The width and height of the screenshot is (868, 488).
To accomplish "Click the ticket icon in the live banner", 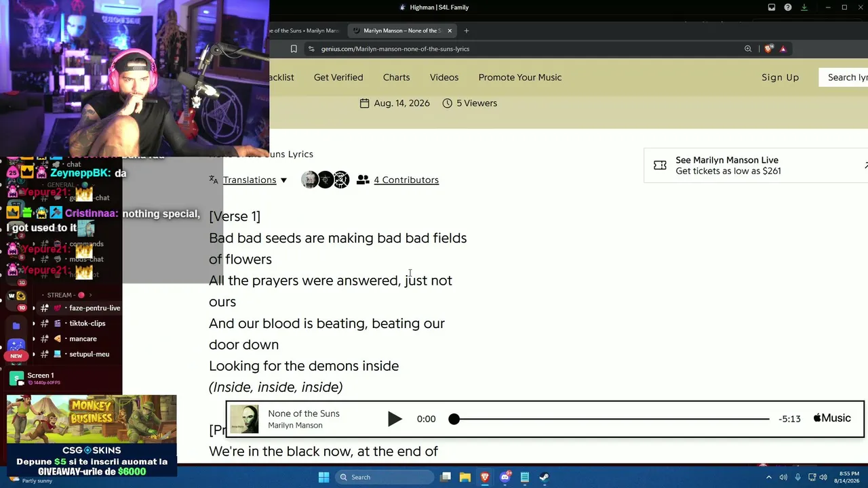I will coord(660,165).
